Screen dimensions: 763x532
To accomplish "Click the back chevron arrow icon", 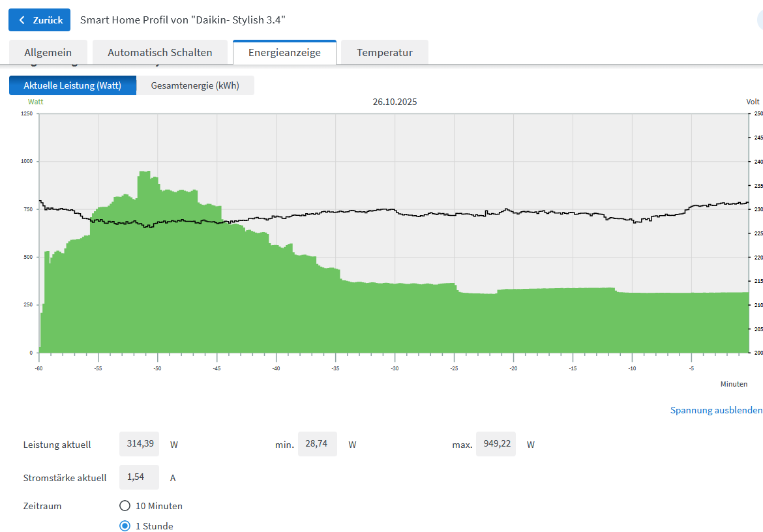I will [x=22, y=20].
